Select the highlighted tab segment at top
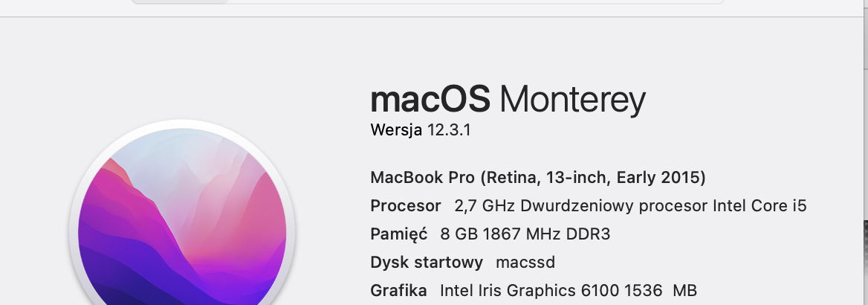 [180, 2]
